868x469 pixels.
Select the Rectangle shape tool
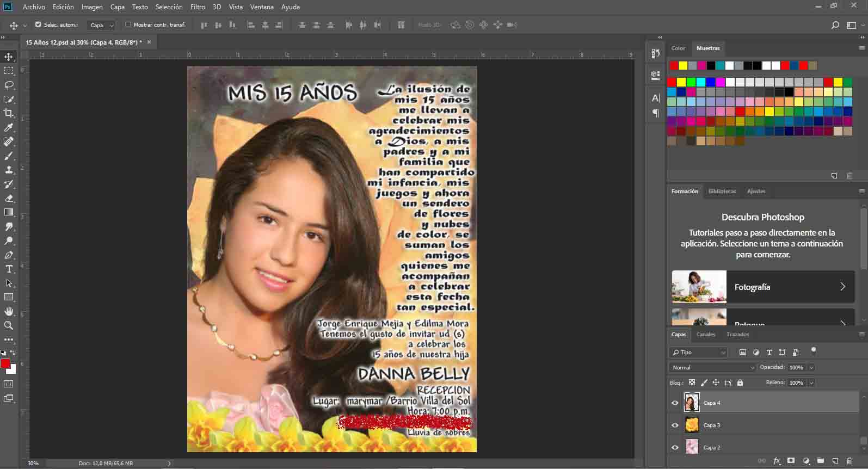point(9,297)
